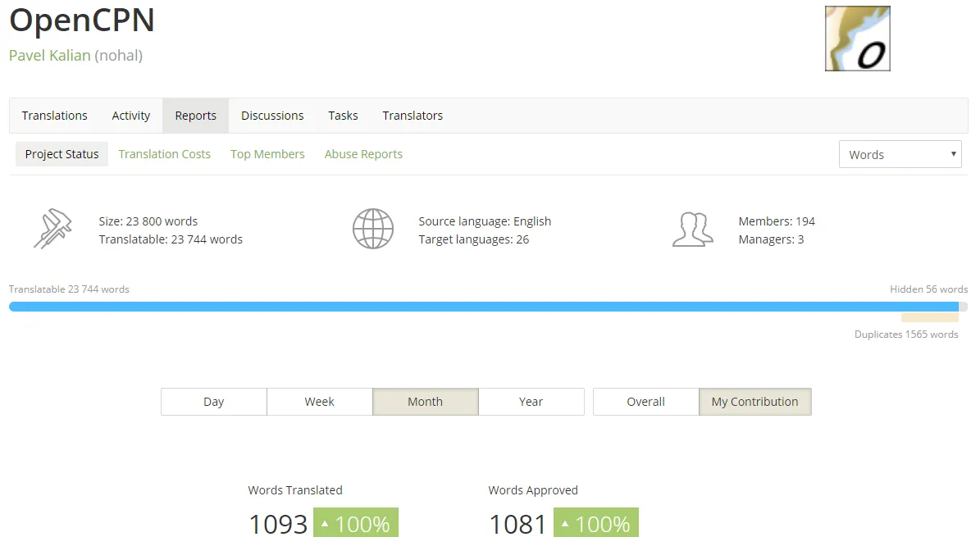
Task: Open Pavel Kalian's profile link
Action: 50,56
